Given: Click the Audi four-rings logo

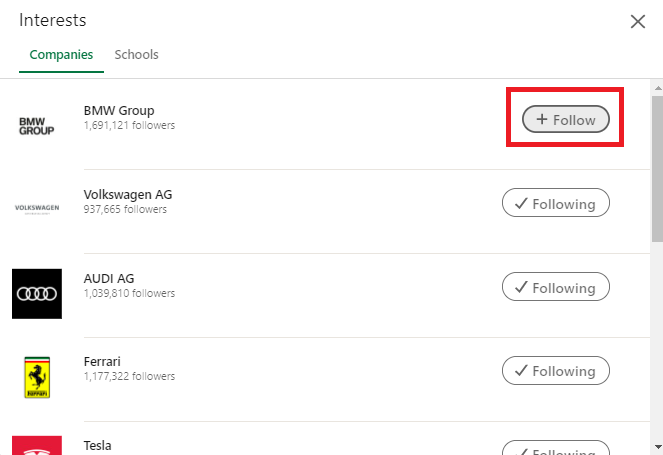Looking at the screenshot, I should pos(37,293).
